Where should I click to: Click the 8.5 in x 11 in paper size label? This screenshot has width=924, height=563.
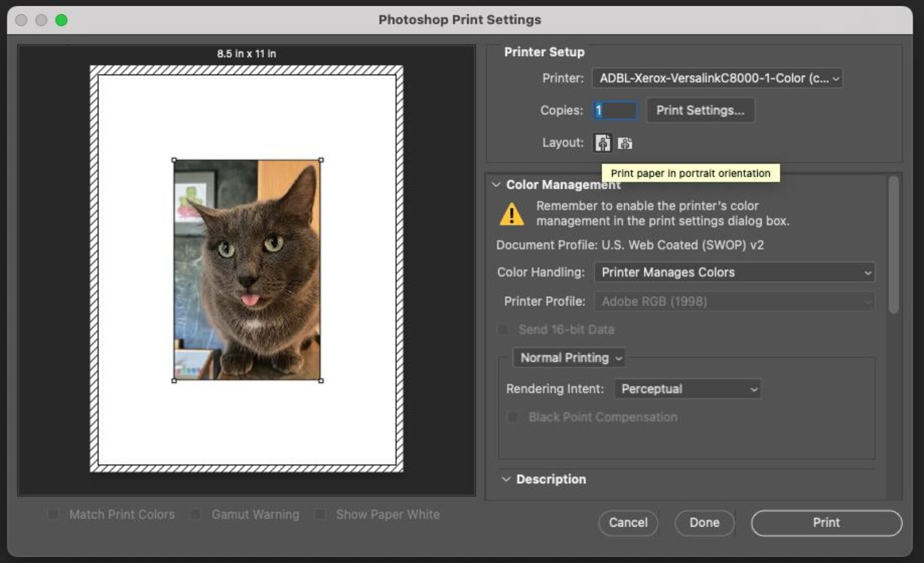(x=247, y=54)
